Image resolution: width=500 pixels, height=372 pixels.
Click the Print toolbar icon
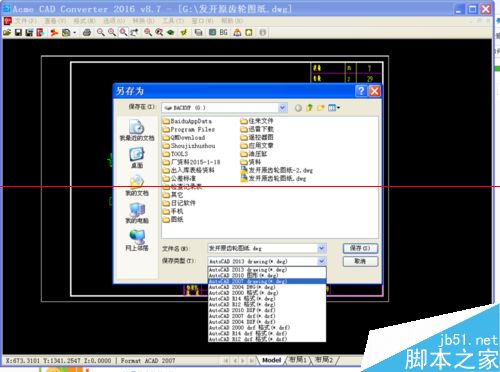tap(87, 32)
